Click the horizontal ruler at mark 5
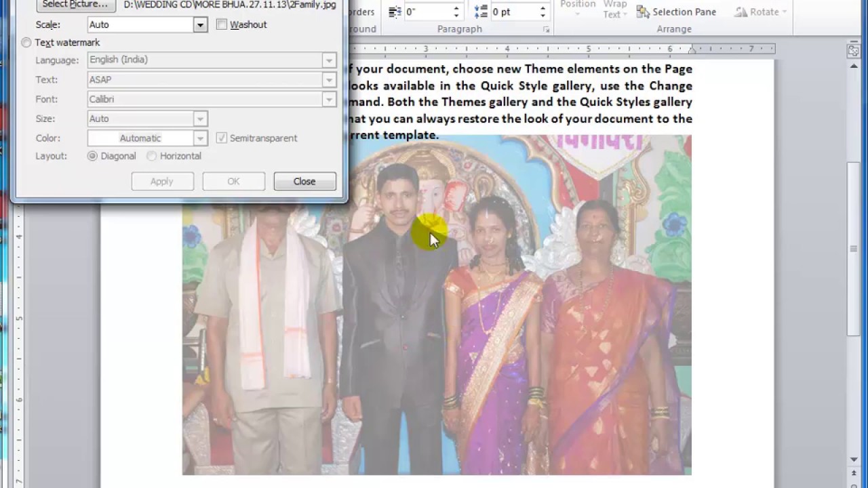Viewport: 868px width, 488px height. [588, 49]
